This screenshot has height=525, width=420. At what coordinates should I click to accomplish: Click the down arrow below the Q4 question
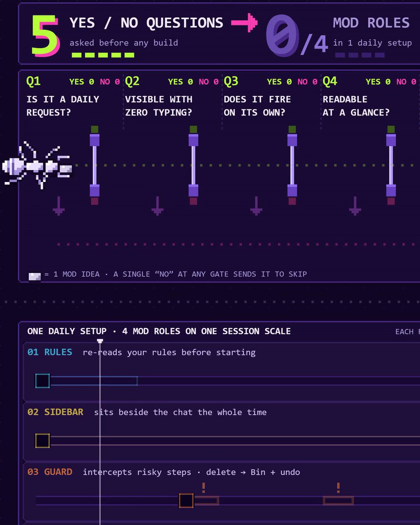tap(355, 205)
